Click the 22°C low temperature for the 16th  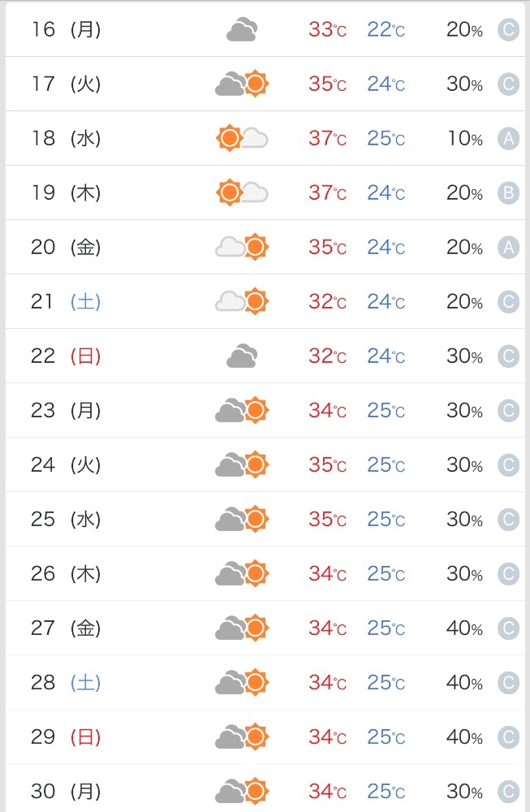[386, 29]
